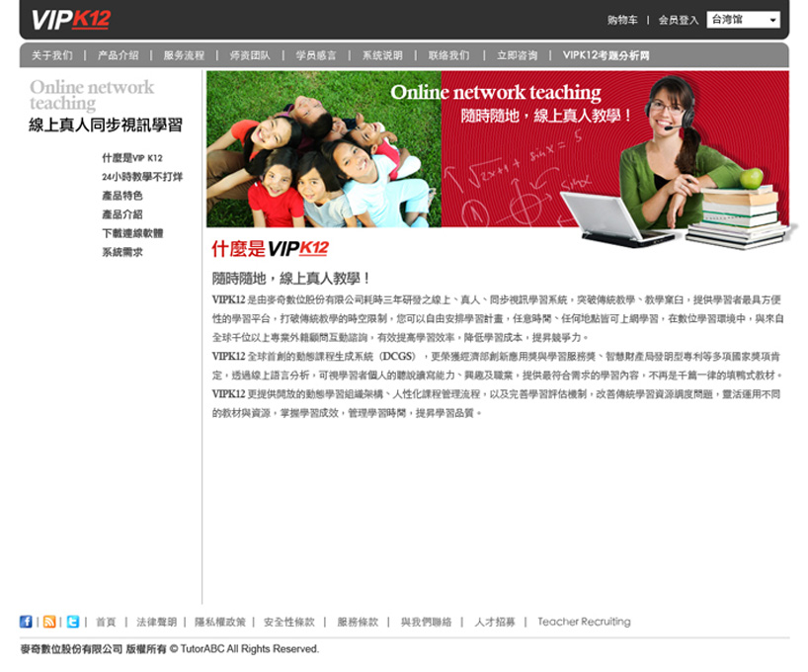Open 24小時教學不打烊 sidebar link
The image size is (808, 672).
[141, 177]
